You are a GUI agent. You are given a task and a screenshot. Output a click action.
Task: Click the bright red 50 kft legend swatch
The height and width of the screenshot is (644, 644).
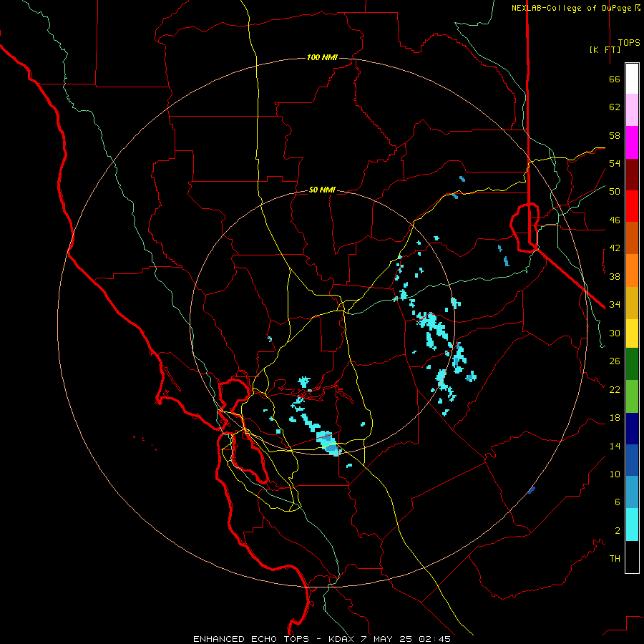pos(632,206)
